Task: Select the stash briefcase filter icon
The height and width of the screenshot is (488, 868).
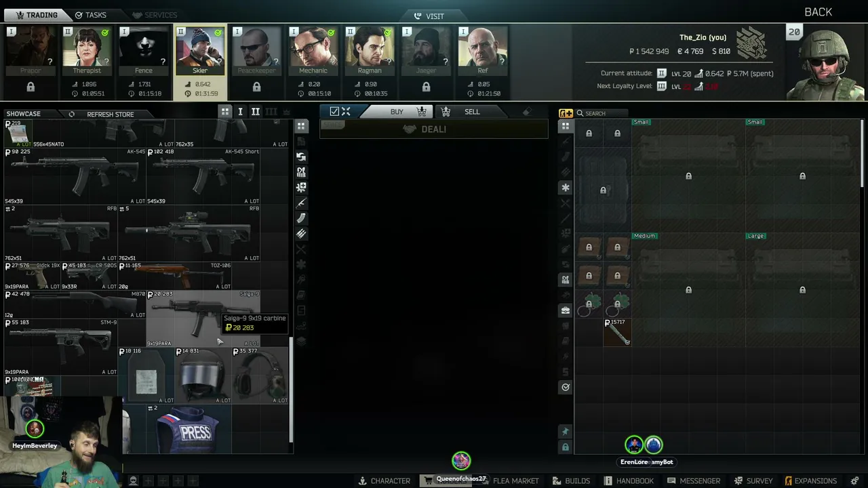Action: (565, 310)
